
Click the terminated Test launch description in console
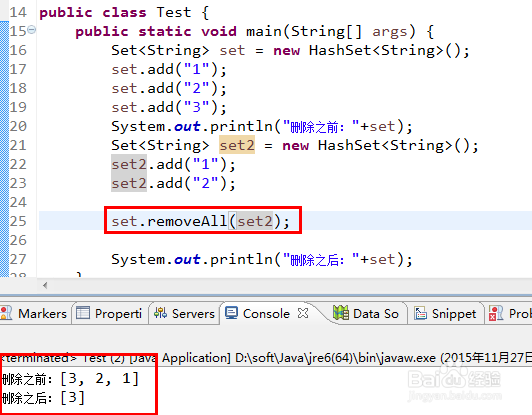click(x=266, y=358)
